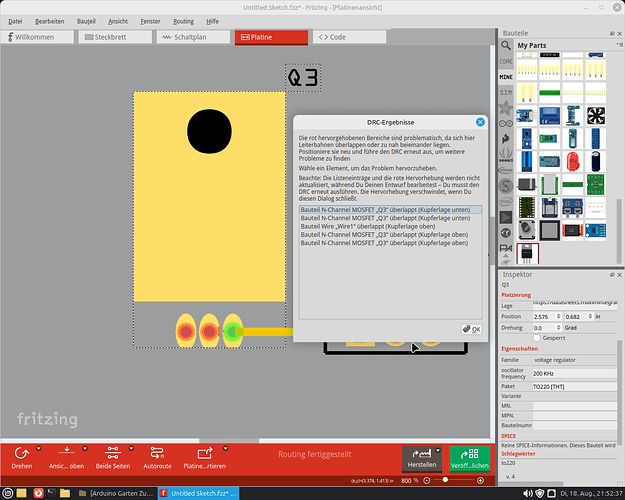The height and width of the screenshot is (500, 625).
Task: Open the parts search magnifier
Action: pyautogui.click(x=506, y=45)
